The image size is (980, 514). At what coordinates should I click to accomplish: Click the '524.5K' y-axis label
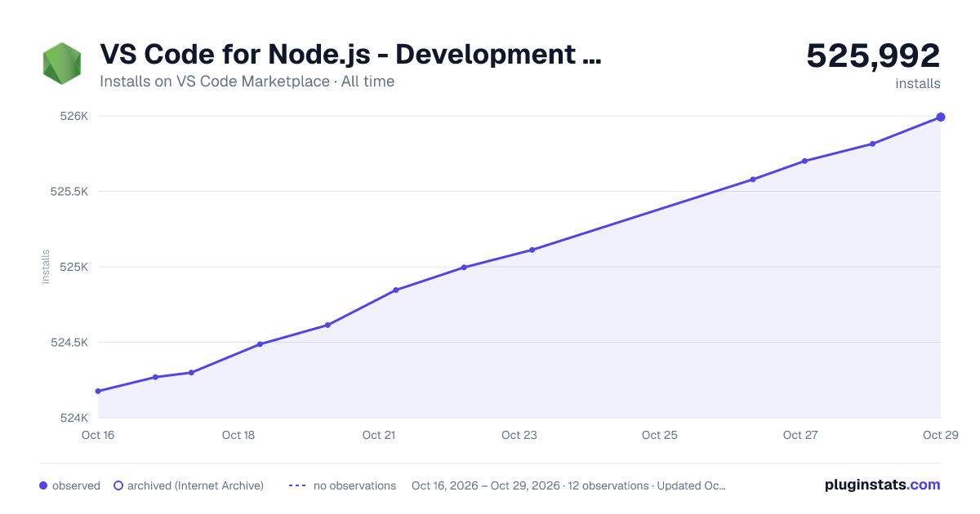[69, 343]
